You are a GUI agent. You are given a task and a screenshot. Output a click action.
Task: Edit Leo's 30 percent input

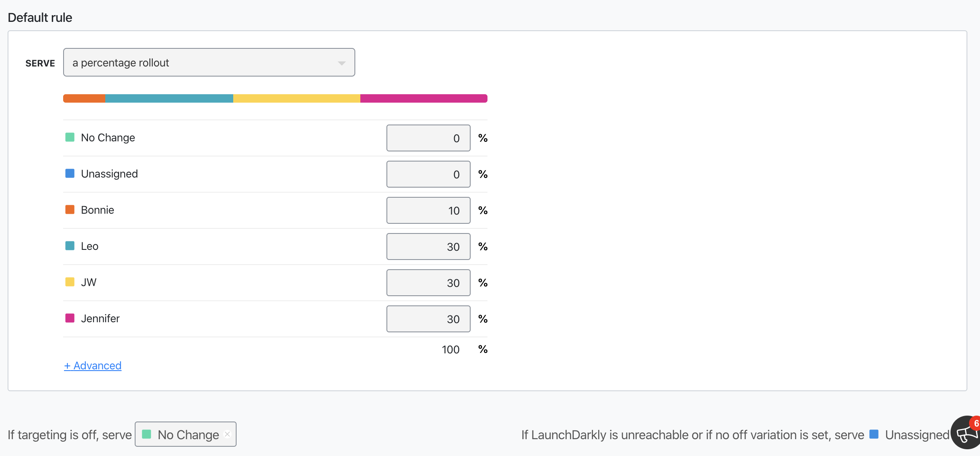click(428, 247)
